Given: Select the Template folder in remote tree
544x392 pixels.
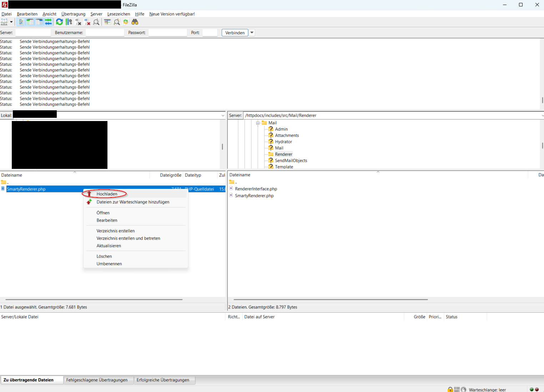Looking at the screenshot, I should tap(284, 167).
